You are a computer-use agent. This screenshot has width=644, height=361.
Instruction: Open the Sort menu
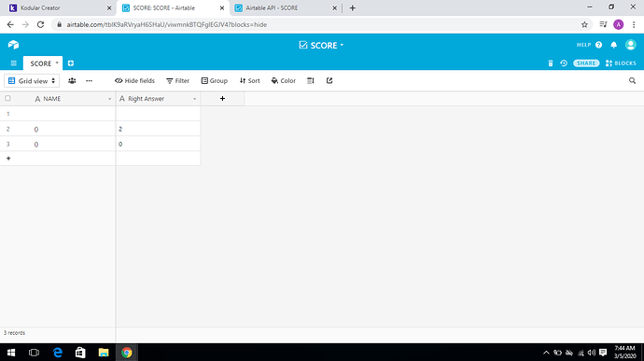pyautogui.click(x=250, y=81)
